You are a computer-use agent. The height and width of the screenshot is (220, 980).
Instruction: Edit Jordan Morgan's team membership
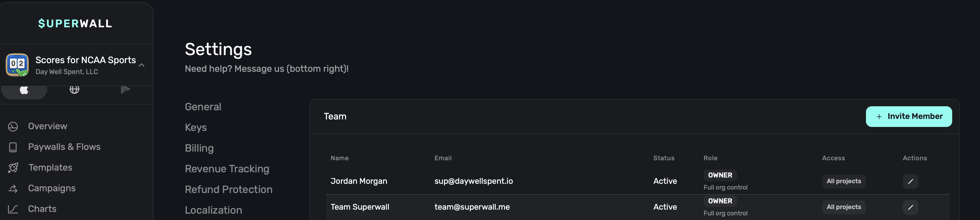tap(910, 182)
